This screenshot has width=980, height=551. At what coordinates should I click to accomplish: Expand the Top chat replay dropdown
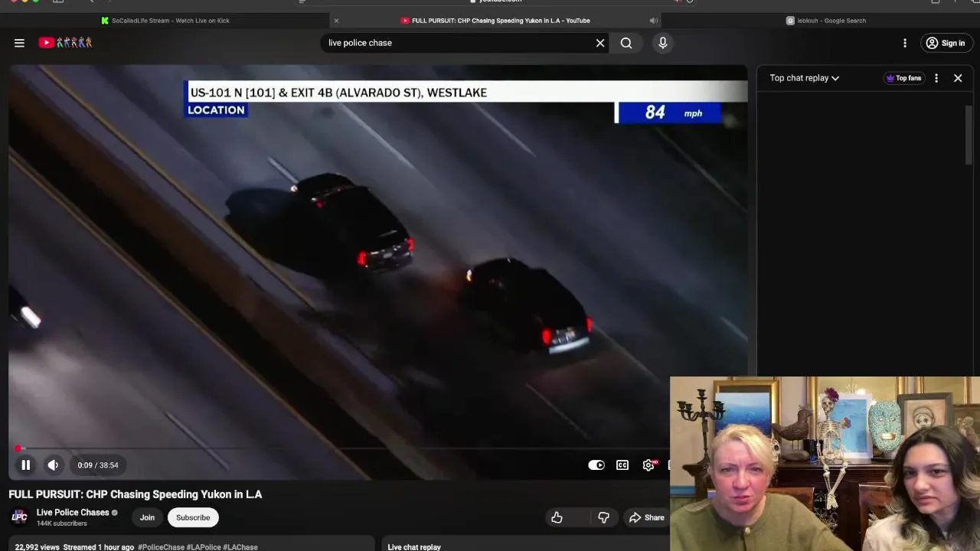[x=805, y=78]
